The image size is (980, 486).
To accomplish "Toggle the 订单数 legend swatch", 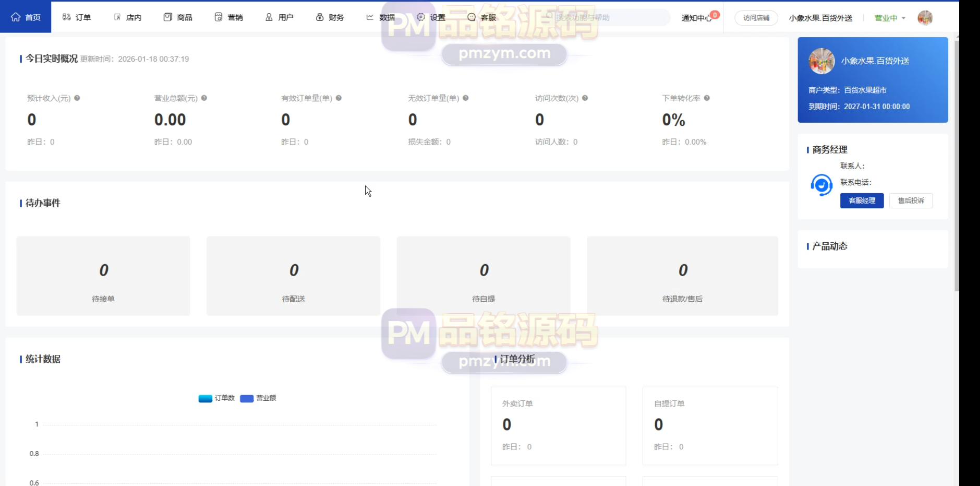I will pyautogui.click(x=205, y=398).
